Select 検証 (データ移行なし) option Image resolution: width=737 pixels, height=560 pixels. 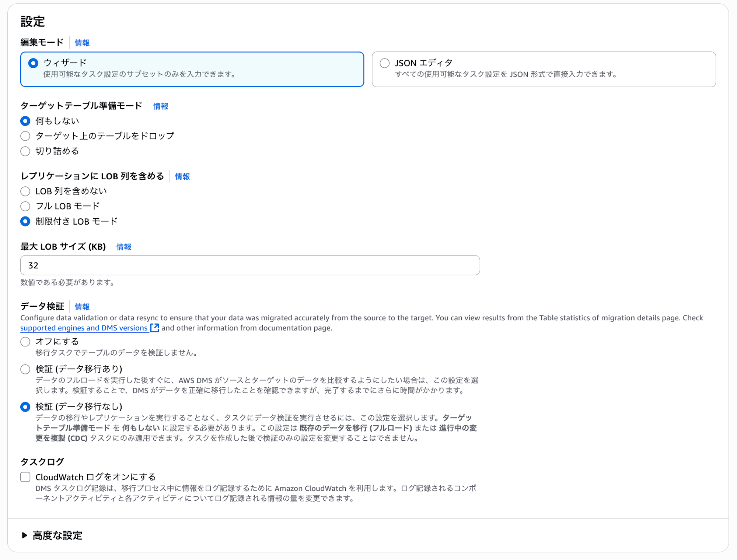point(25,406)
